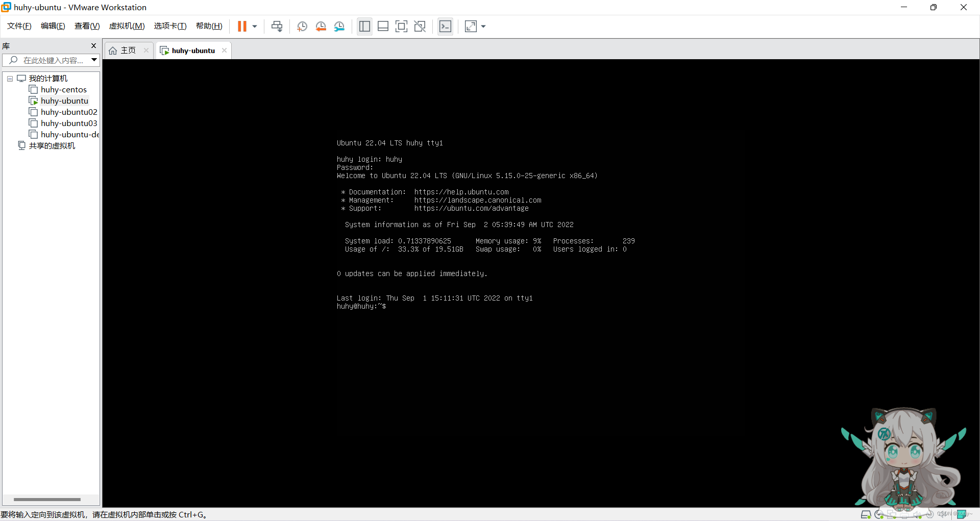This screenshot has width=980, height=521.
Task: Open the snapshot manager icon
Action: pos(339,27)
